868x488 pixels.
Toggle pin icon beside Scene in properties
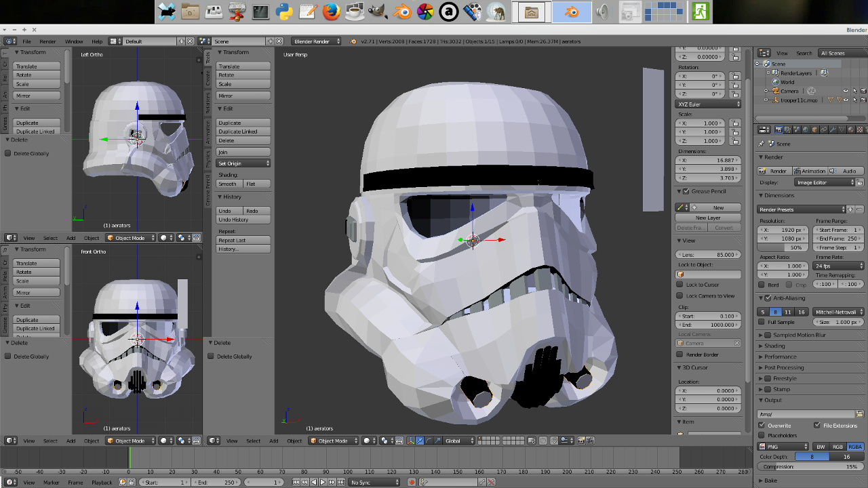762,144
